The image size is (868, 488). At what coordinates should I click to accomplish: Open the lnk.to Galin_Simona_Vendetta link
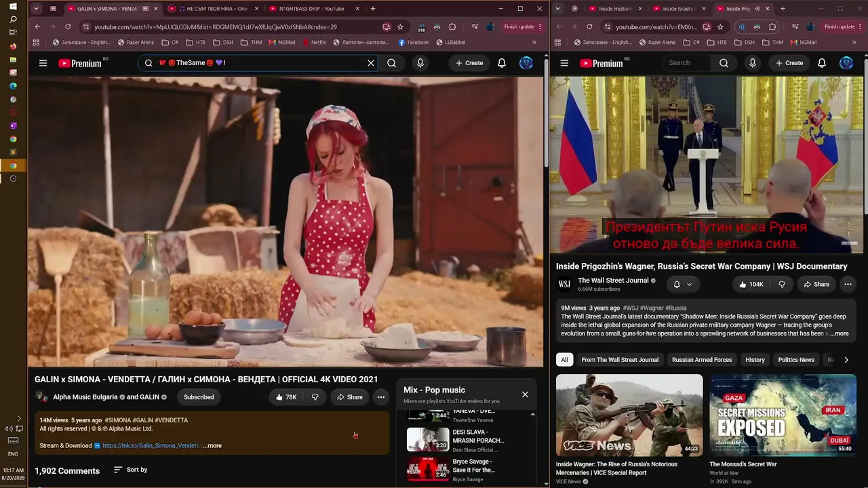(151, 446)
